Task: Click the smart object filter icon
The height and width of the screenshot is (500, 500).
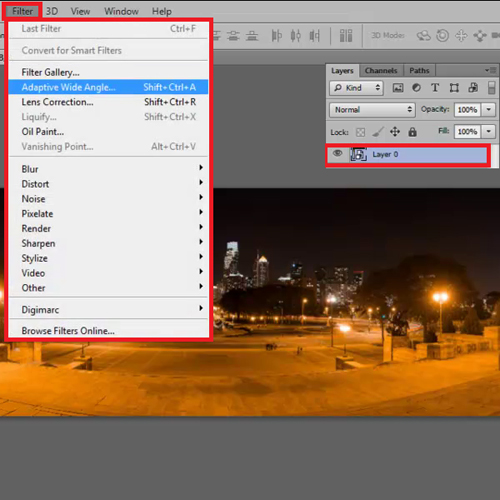Action: point(473,88)
